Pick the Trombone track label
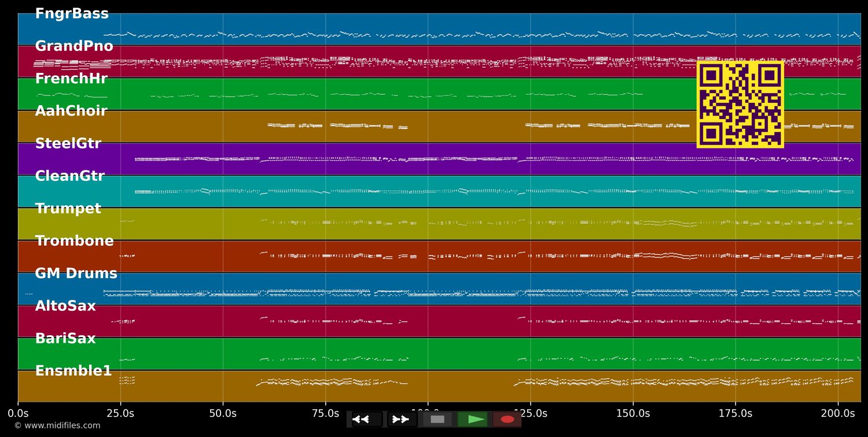This screenshot has width=868, height=437. point(75,241)
